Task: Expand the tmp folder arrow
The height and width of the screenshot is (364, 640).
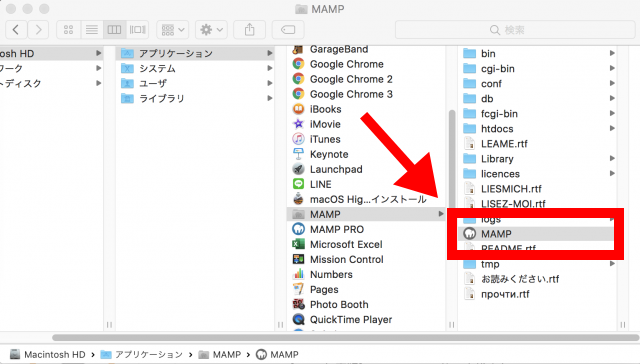Action: 612,264
